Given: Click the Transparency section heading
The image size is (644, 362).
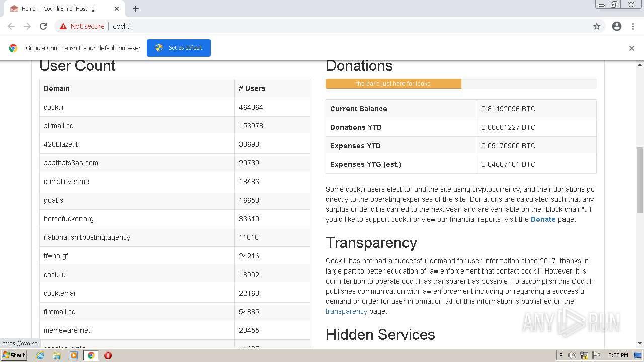Looking at the screenshot, I should tap(371, 243).
